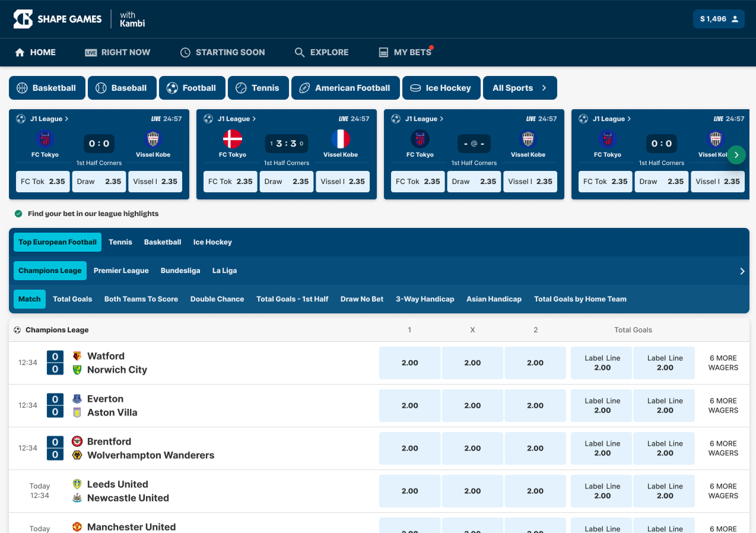The height and width of the screenshot is (533, 756).
Task: Expand All Sports list
Action: point(519,88)
